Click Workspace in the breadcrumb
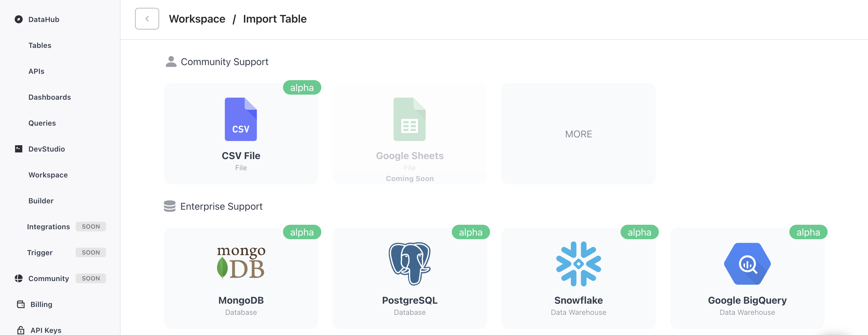This screenshot has width=868, height=335. 197,19
